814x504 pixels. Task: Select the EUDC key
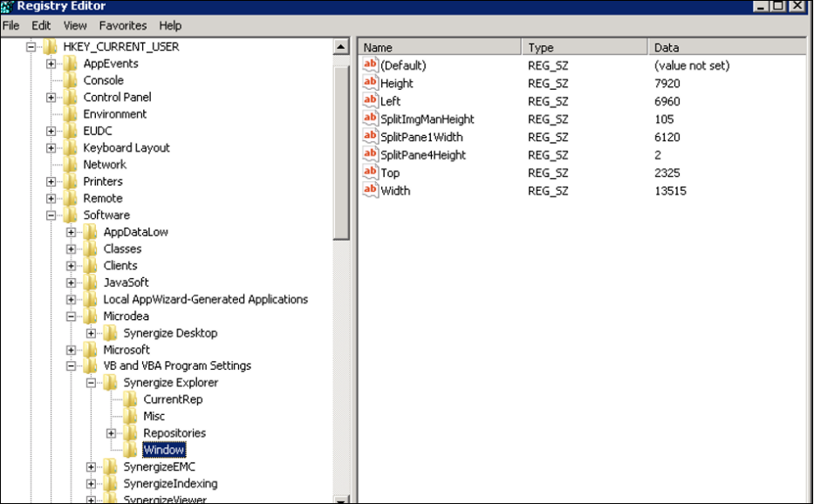point(98,131)
